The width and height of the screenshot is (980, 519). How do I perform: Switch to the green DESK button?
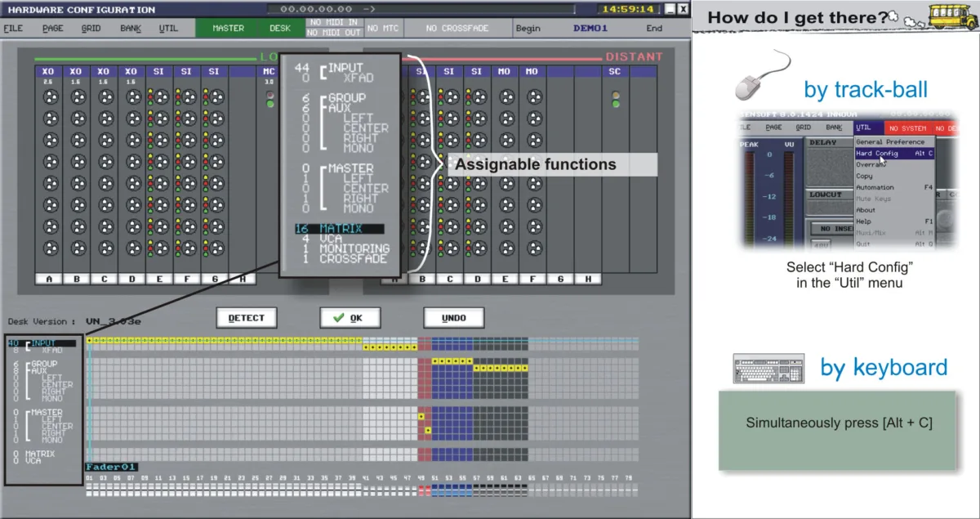[280, 28]
